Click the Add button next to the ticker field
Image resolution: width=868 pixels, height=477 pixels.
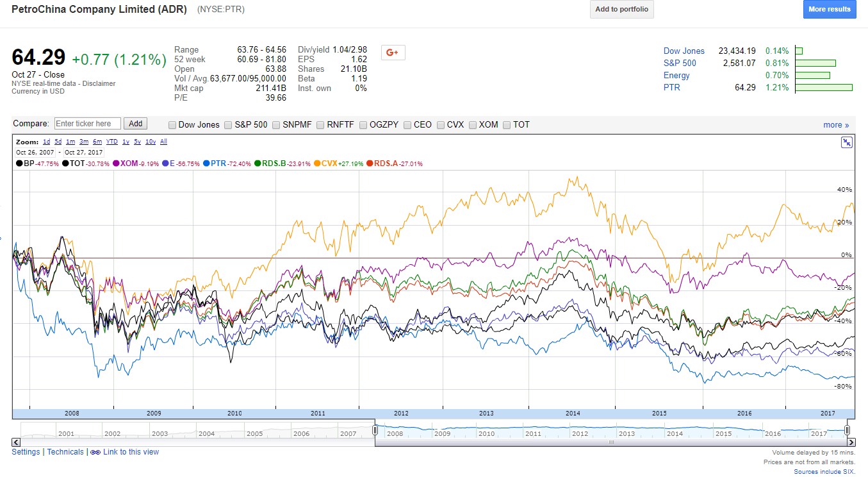click(x=135, y=124)
